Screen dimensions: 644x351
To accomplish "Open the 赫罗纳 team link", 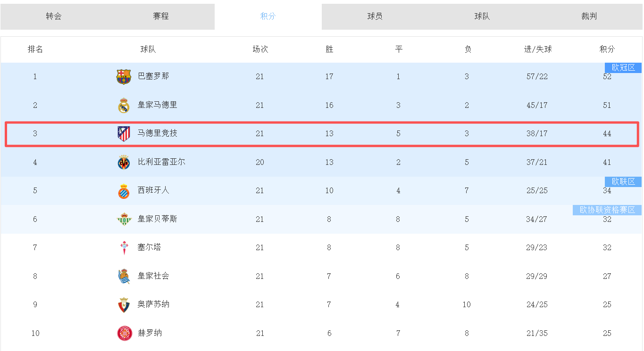I will 150,333.
